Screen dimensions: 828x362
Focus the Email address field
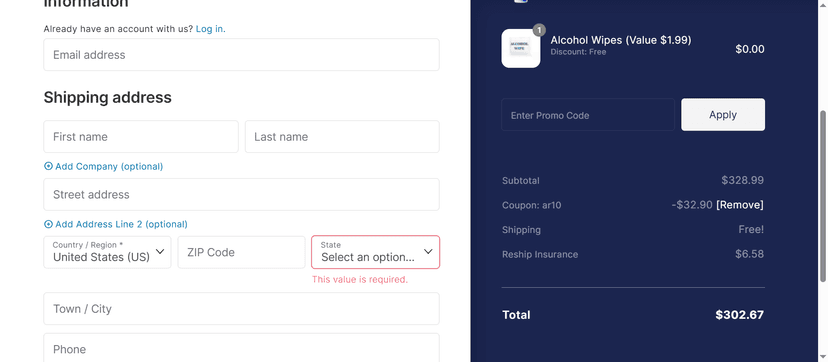[241, 55]
